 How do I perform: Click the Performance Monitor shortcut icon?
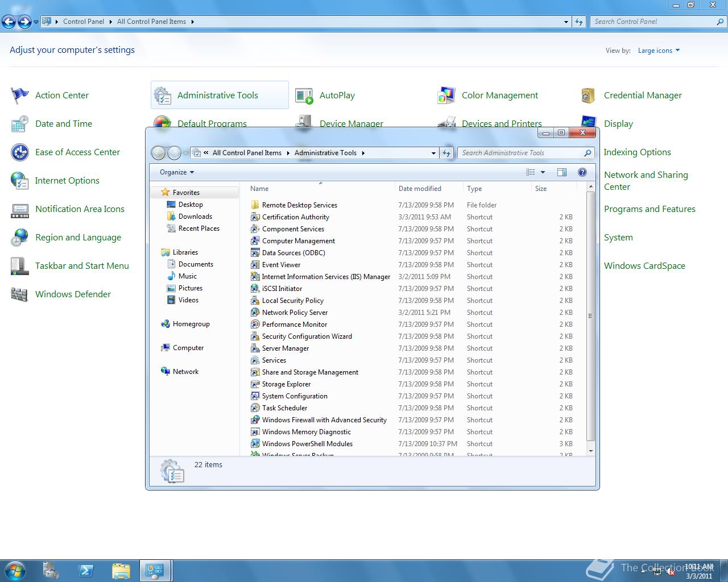point(255,325)
